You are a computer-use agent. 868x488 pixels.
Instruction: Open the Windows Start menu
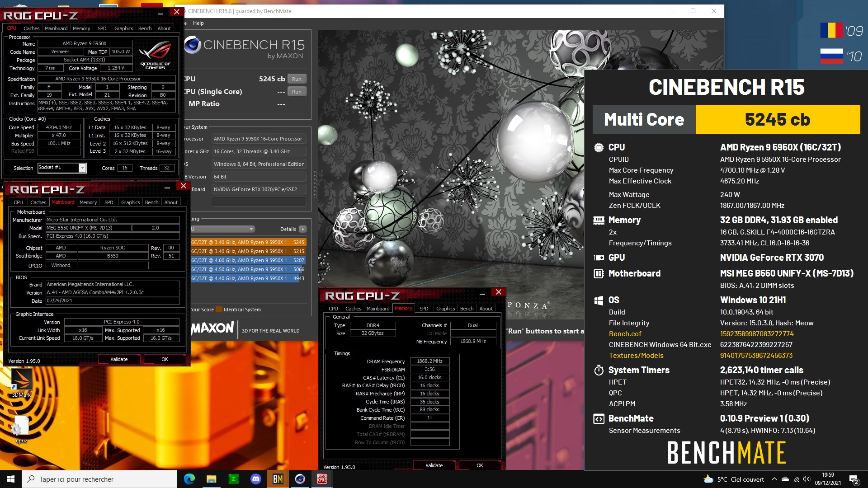click(11, 479)
